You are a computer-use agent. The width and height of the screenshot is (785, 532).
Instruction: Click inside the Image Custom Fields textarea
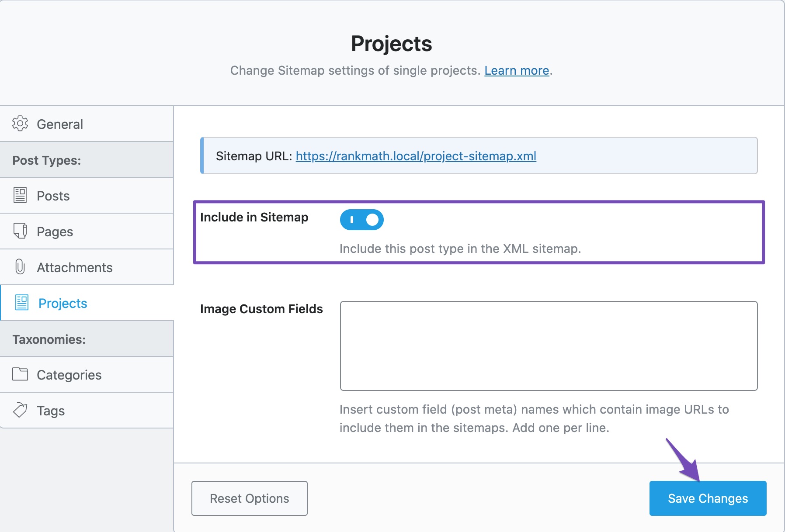click(x=549, y=346)
